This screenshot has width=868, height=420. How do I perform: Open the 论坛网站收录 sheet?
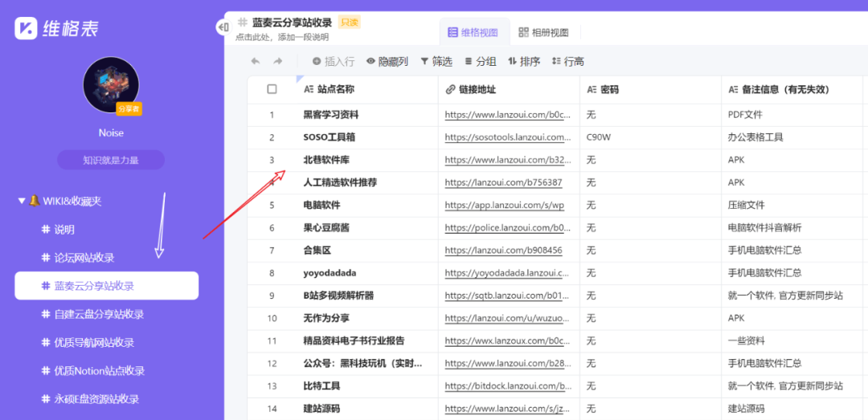pos(106,257)
